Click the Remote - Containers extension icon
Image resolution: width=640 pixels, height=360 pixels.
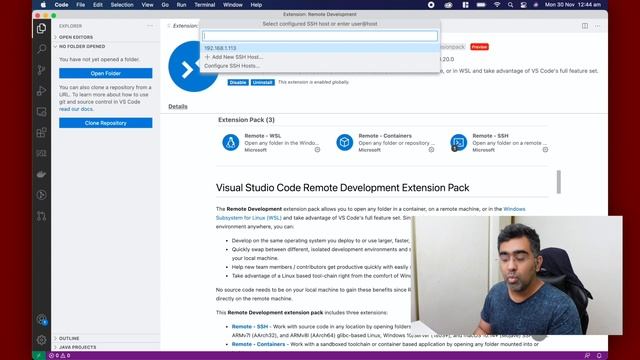344,142
